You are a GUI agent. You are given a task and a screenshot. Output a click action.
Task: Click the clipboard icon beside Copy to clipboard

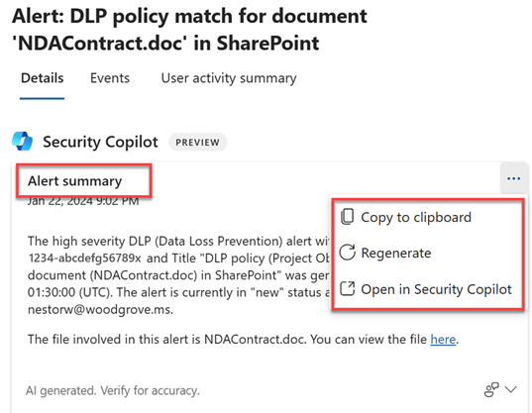click(x=347, y=217)
